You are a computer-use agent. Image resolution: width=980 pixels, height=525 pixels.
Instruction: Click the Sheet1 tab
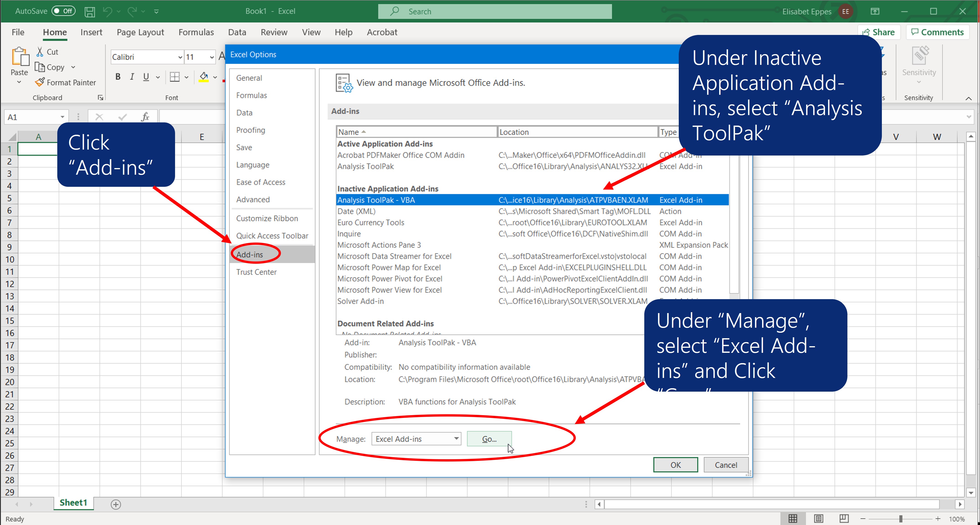pos(73,503)
